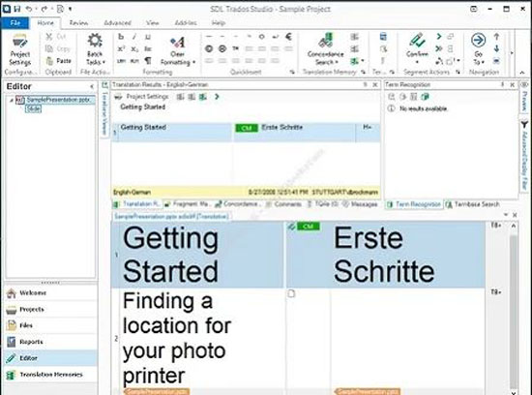The image size is (532, 395).
Task: Switch to the Termbase Search tab
Action: (x=473, y=204)
